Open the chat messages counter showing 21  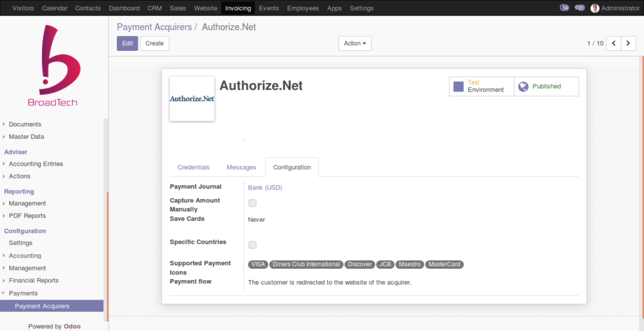[579, 8]
